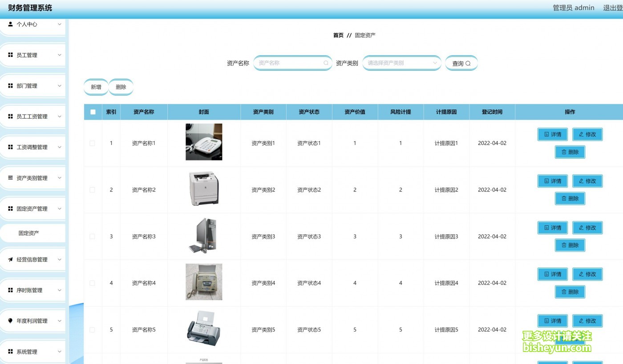Viewport: 623px width, 364px height.
Task: Expand the 员工工资管理 menu chevron
Action: [x=60, y=116]
